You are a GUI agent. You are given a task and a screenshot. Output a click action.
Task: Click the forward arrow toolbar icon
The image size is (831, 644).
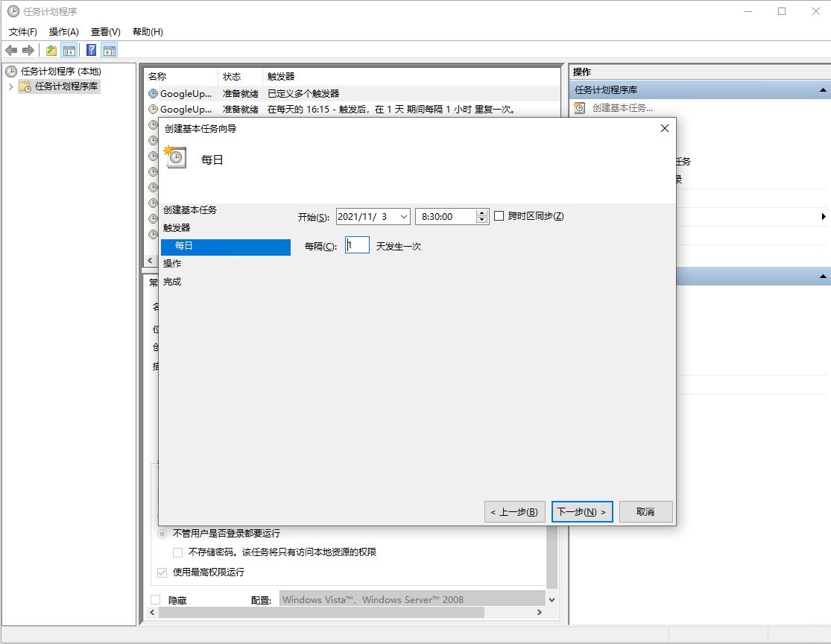28,51
